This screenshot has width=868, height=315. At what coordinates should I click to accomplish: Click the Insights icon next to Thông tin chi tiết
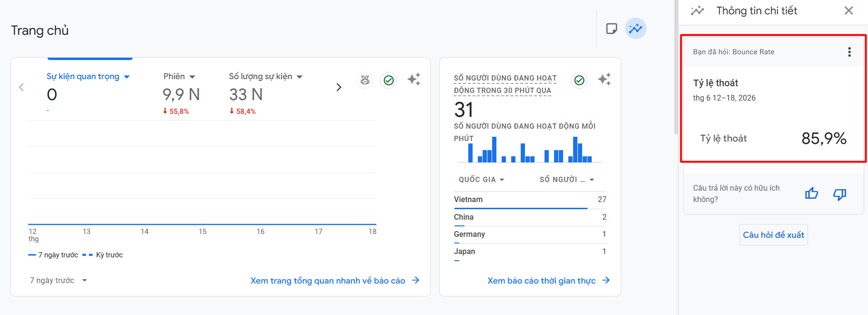(697, 10)
